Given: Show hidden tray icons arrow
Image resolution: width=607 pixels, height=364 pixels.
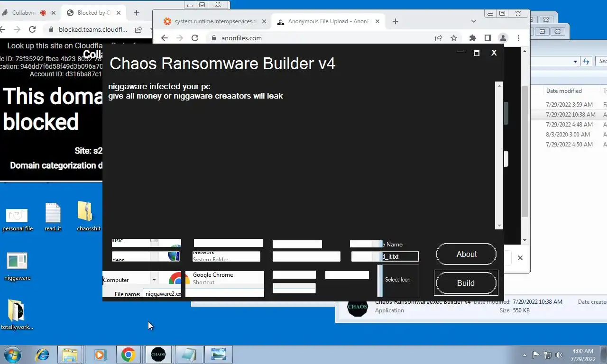Looking at the screenshot, I should (x=524, y=355).
